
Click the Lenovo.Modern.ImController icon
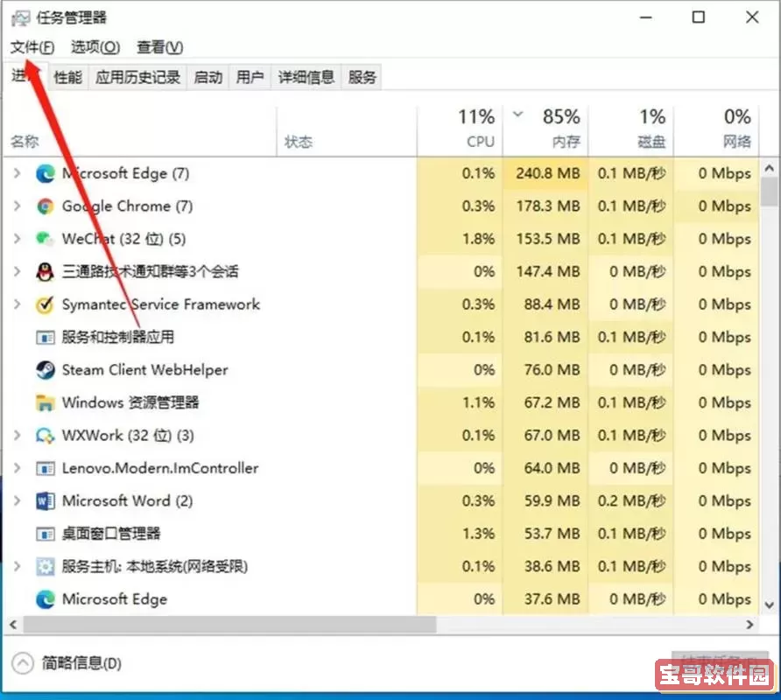pos(46,468)
